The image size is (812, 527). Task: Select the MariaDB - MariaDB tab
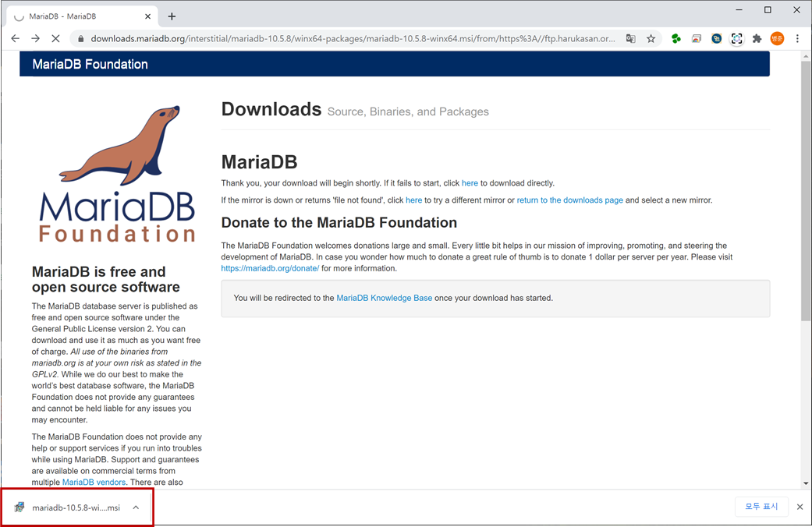[x=80, y=16]
